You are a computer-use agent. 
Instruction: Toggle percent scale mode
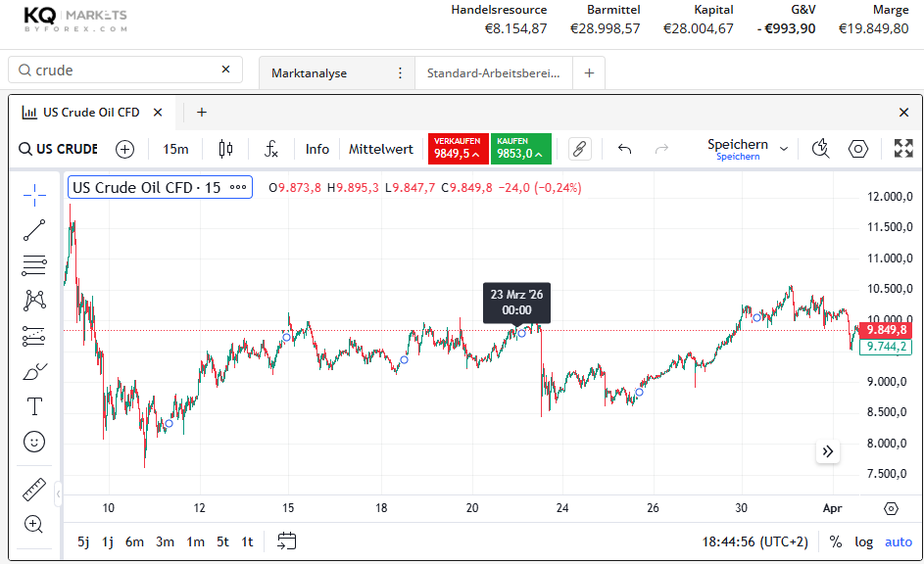[x=835, y=541]
